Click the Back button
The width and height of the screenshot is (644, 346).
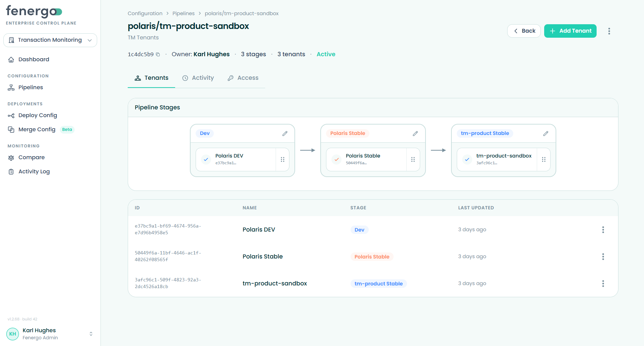tap(524, 31)
